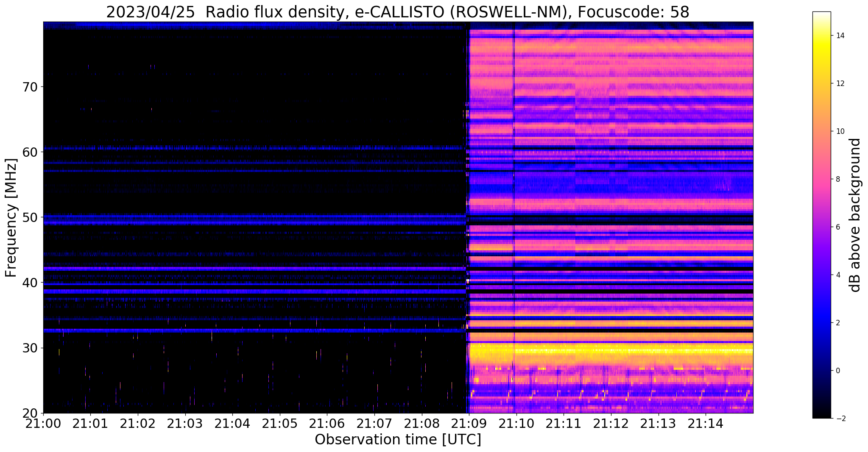The width and height of the screenshot is (868, 452).
Task: Click the 'Observation time [UTC]' x-axis label
Action: point(398,440)
